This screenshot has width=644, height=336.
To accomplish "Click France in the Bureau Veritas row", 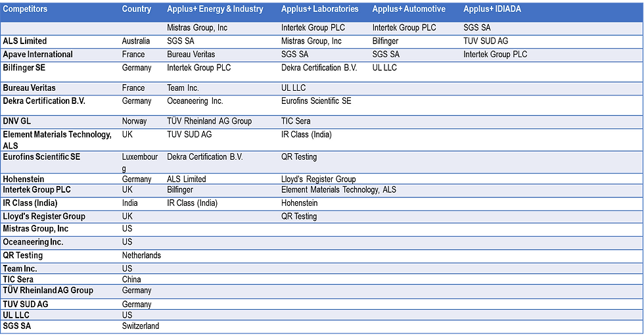I will tap(133, 88).
